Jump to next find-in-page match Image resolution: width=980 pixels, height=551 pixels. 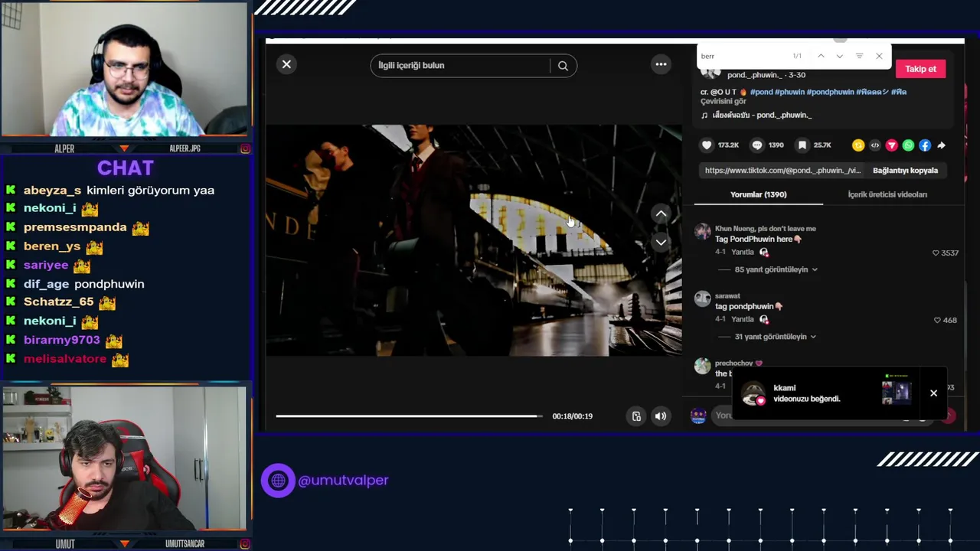click(840, 56)
